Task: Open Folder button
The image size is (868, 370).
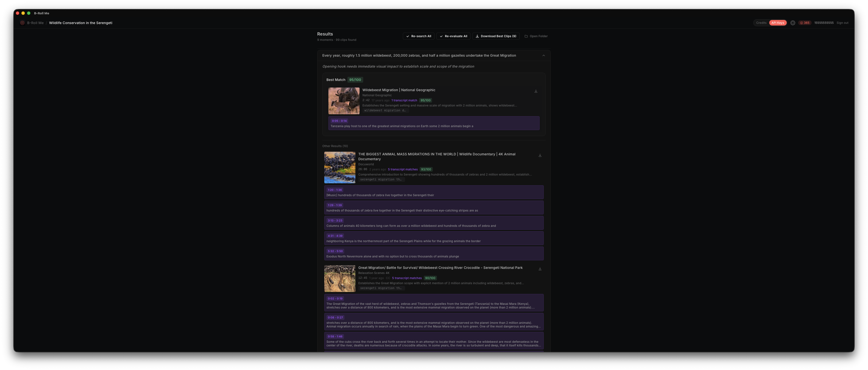Action: [x=536, y=36]
